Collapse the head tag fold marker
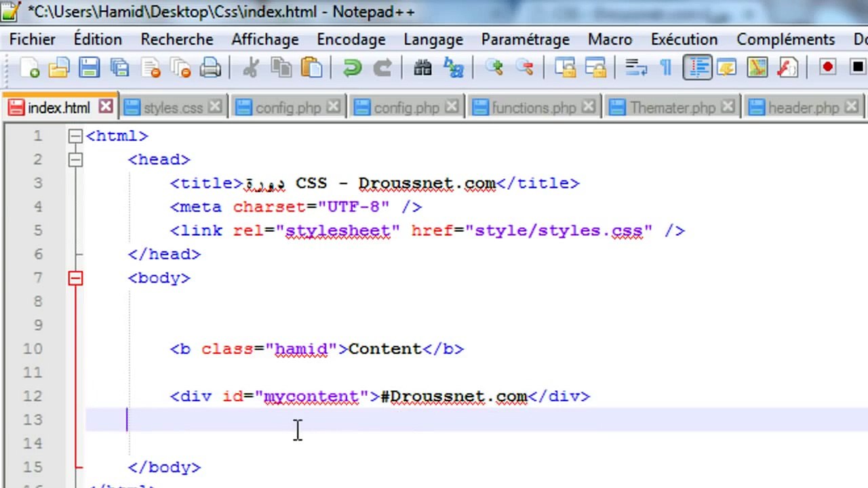The height and width of the screenshot is (488, 868). 75,160
